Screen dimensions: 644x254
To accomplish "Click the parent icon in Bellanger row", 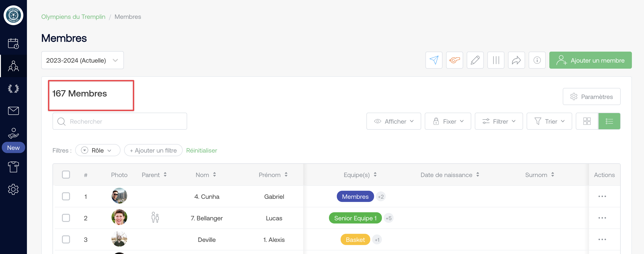I will (155, 217).
